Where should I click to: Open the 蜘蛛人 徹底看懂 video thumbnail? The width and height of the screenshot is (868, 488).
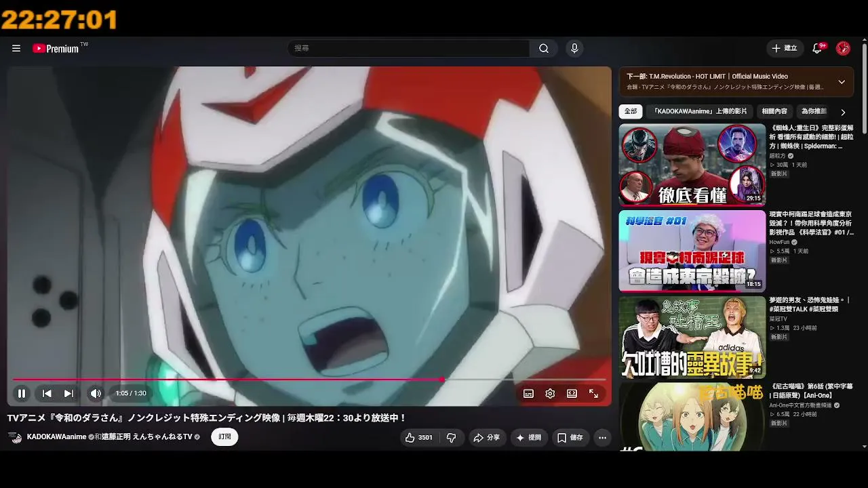click(x=692, y=165)
